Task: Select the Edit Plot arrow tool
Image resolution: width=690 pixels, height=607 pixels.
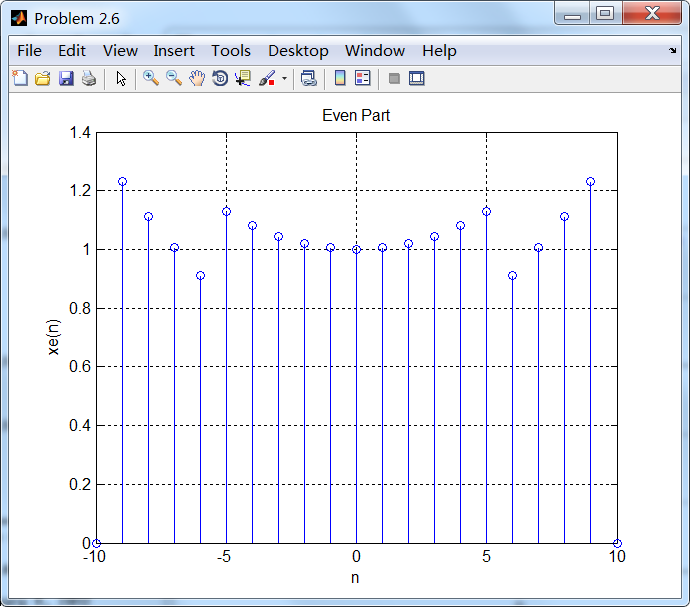Action: [121, 79]
